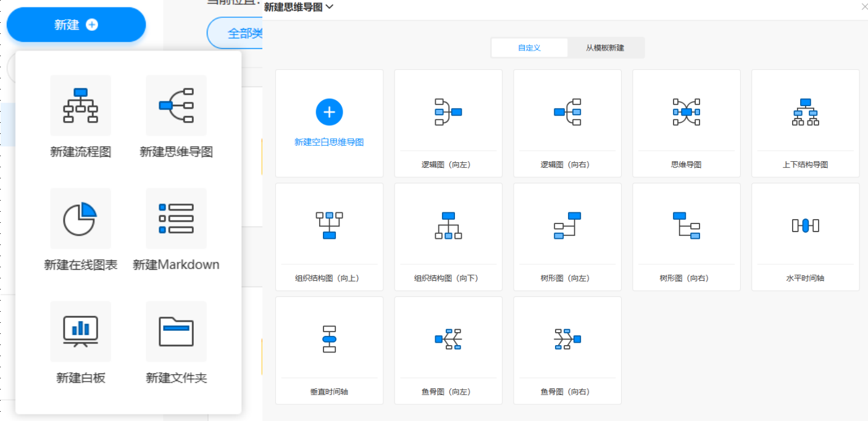Viewport: 868px width, 421px height.
Task: Click the 新建Markdown text label
Action: click(177, 265)
